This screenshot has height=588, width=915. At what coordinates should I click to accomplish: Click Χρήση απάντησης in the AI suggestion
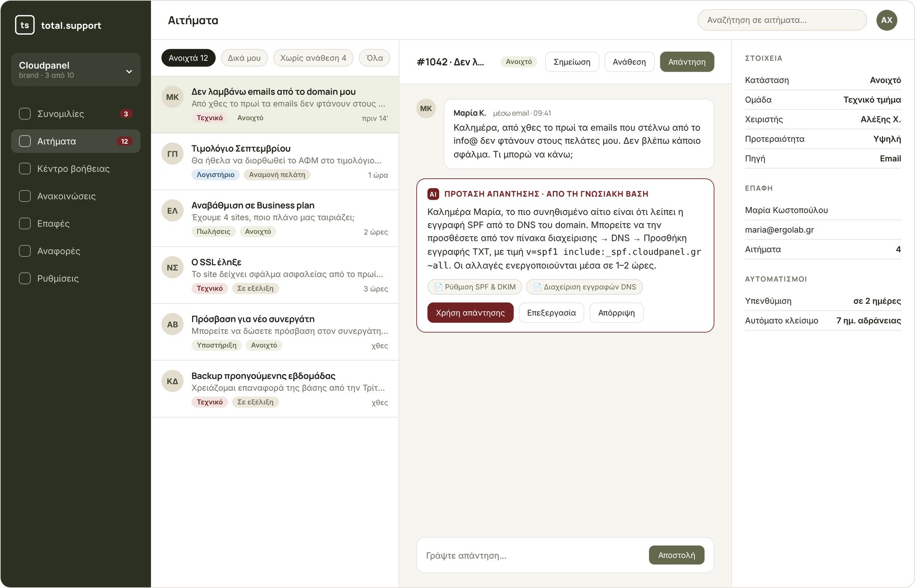[x=470, y=313]
